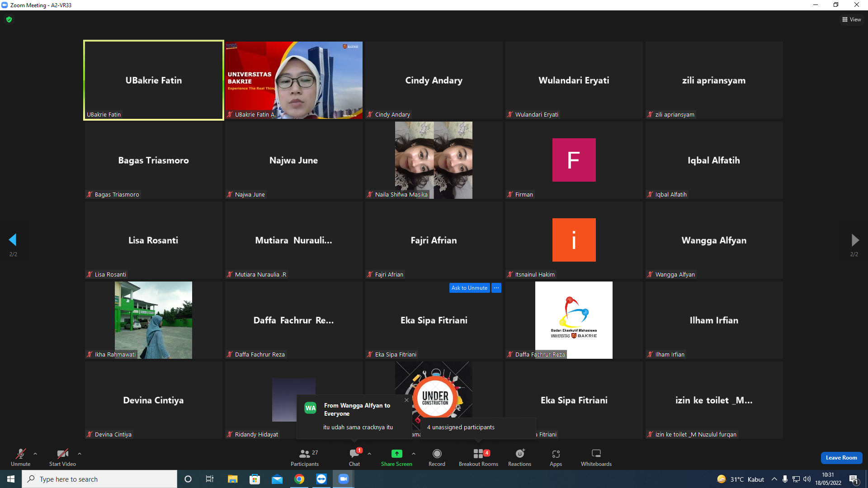Screen dimensions: 868x488
Task: Open the Participants panel
Action: coord(305,457)
